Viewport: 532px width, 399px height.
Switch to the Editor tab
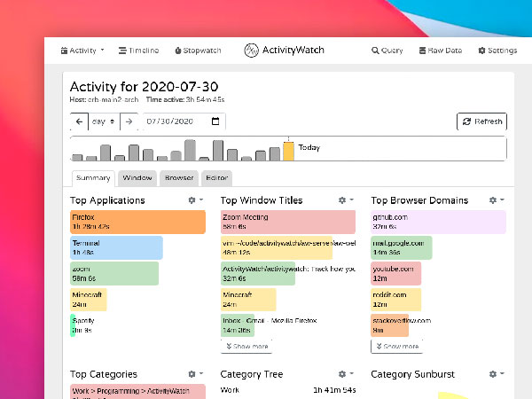(217, 178)
